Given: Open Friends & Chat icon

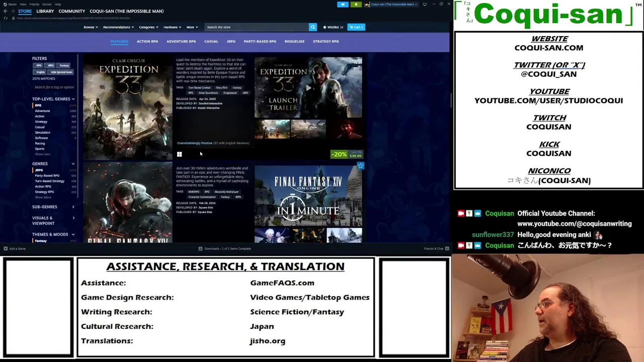Looking at the screenshot, I should click(x=447, y=248).
